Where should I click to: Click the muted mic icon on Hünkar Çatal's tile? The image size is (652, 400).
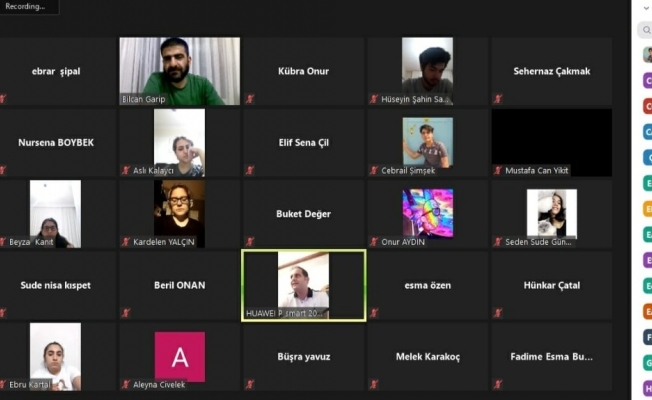pos(497,312)
